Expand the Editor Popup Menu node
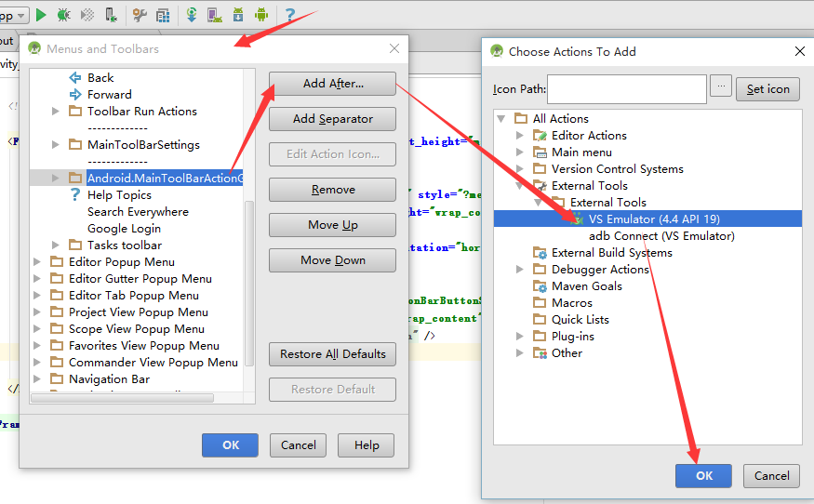Image resolution: width=814 pixels, height=504 pixels. [x=37, y=261]
